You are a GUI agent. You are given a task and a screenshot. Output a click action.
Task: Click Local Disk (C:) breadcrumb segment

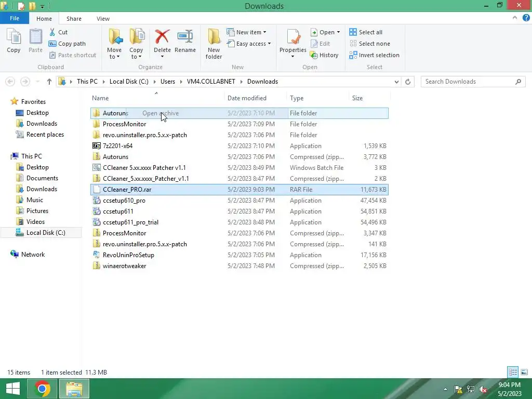129,82
